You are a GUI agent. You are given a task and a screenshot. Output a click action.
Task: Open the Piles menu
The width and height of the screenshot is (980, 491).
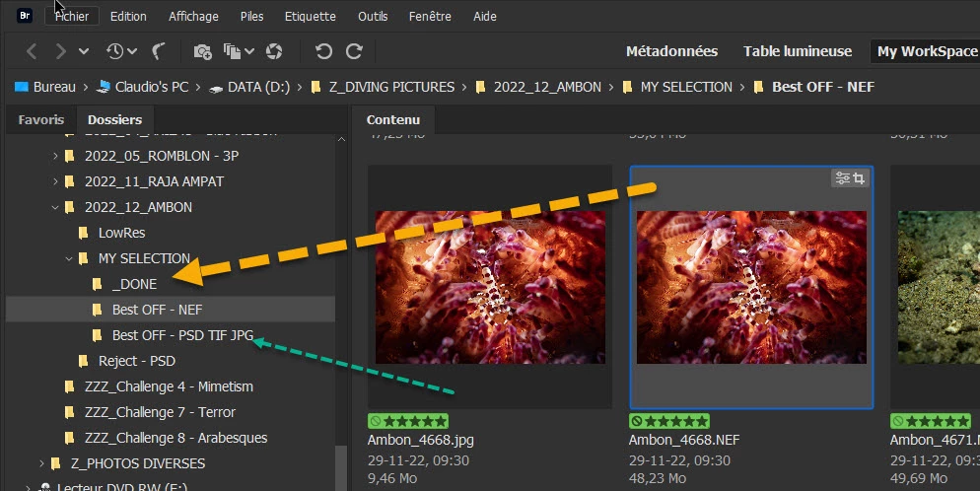(251, 16)
